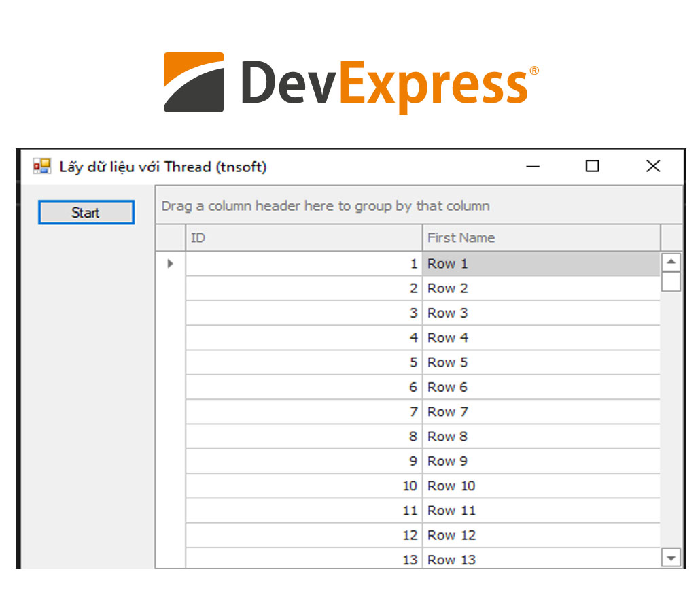Click the vertical scrollbar thumb
This screenshot has height=612, width=700.
coord(671,282)
